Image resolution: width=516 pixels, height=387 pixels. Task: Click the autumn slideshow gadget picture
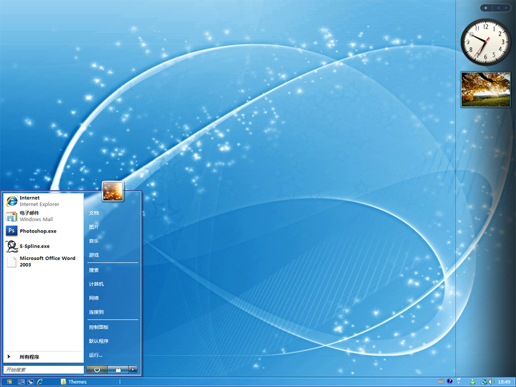coord(486,89)
